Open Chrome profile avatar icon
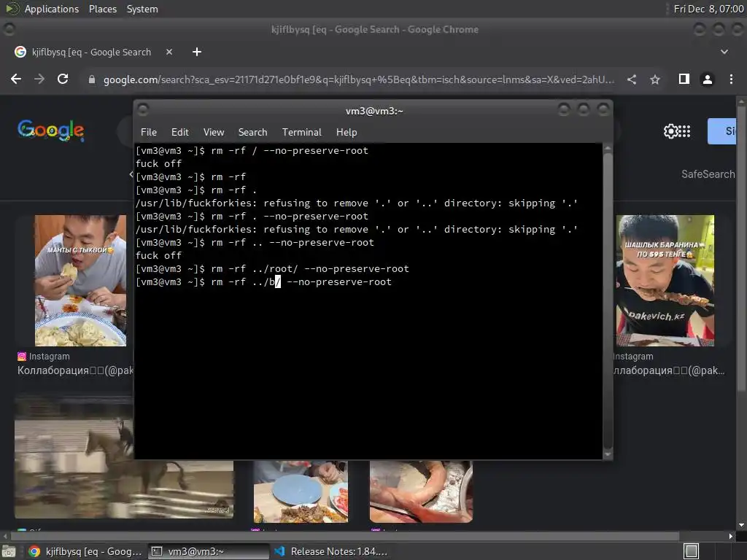This screenshot has width=747, height=560. point(708,79)
